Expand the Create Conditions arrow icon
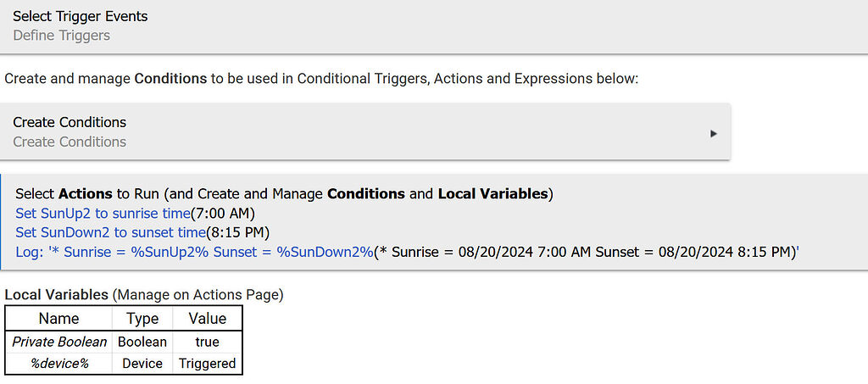This screenshot has height=384, width=868. click(714, 133)
